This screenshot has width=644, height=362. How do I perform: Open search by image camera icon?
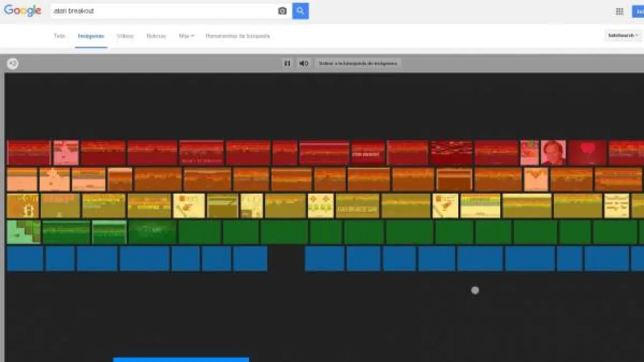[x=282, y=11]
